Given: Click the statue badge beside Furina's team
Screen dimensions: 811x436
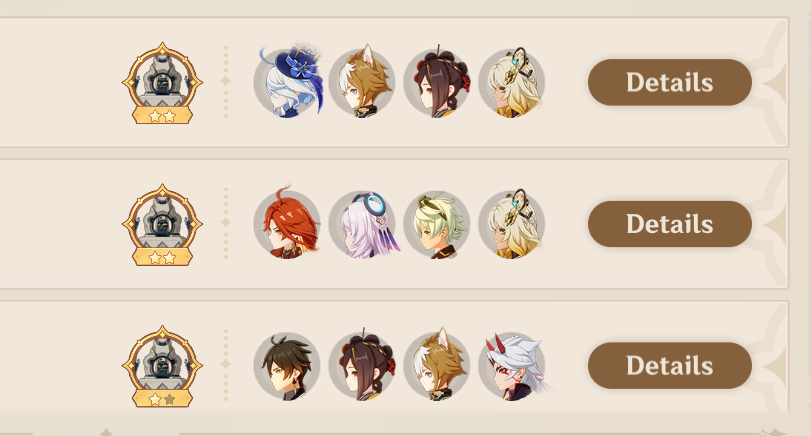Looking at the screenshot, I should (162, 83).
